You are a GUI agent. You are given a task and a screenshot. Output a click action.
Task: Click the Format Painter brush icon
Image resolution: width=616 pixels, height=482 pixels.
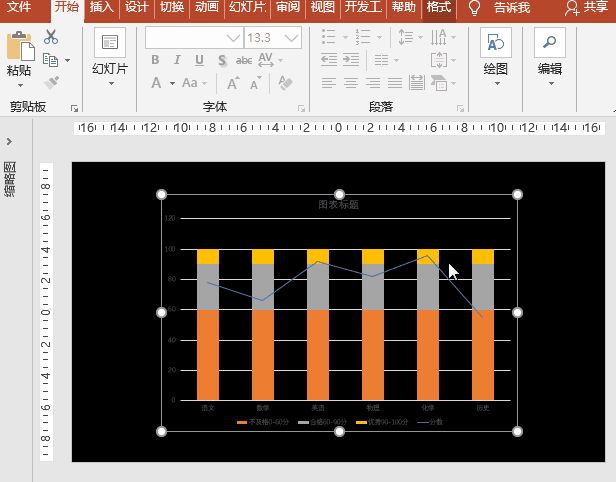point(51,83)
